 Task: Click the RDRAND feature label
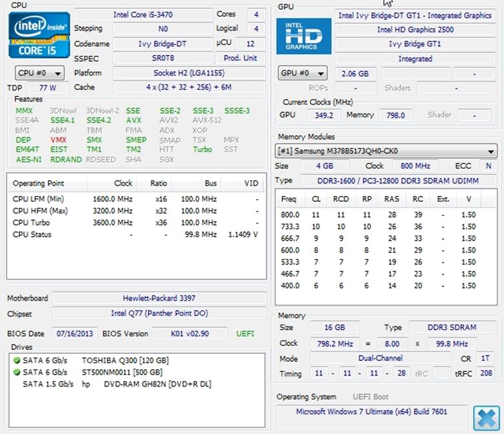[x=66, y=159]
